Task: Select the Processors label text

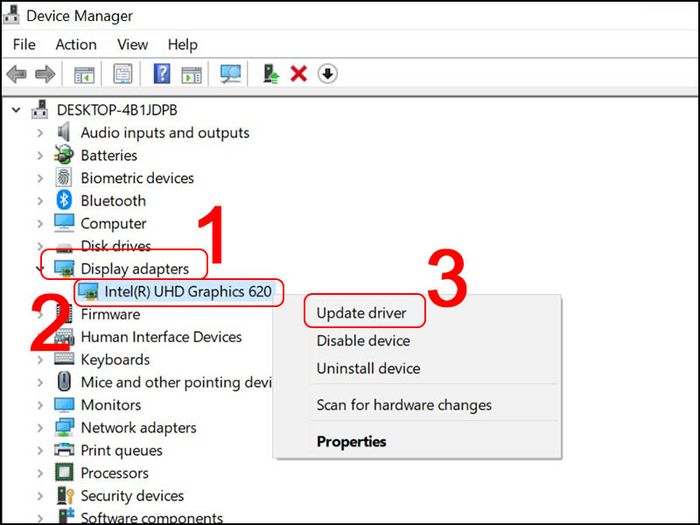Action: (115, 473)
